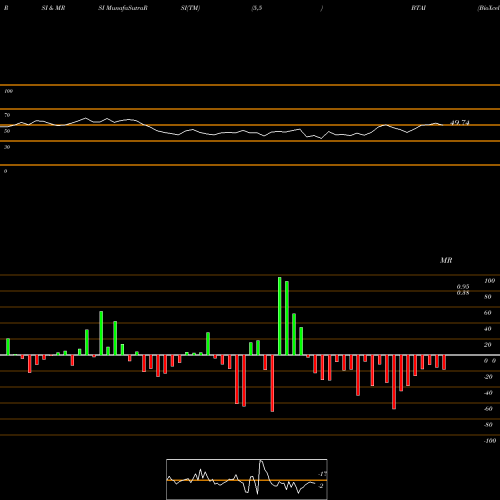
Task: Click the 'MR' panel title
Action: pyautogui.click(x=446, y=260)
